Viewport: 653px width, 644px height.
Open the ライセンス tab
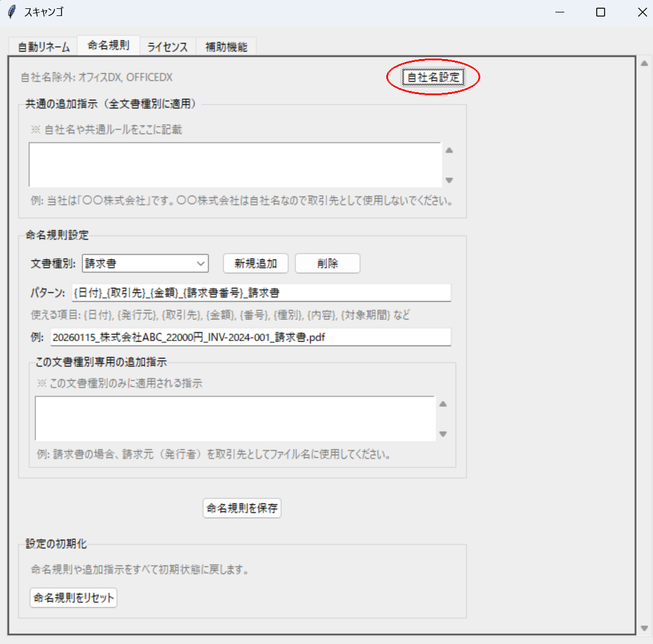pos(167,44)
